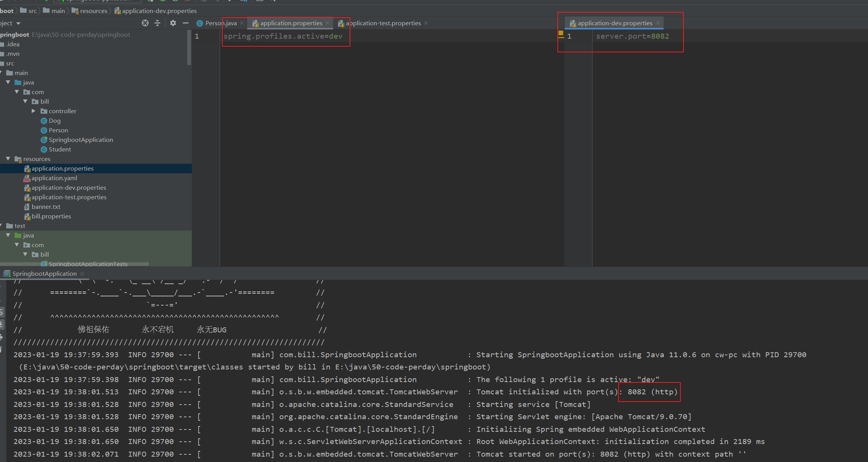Collapse the resources folder
Screen dimensions: 868x462
point(8,159)
